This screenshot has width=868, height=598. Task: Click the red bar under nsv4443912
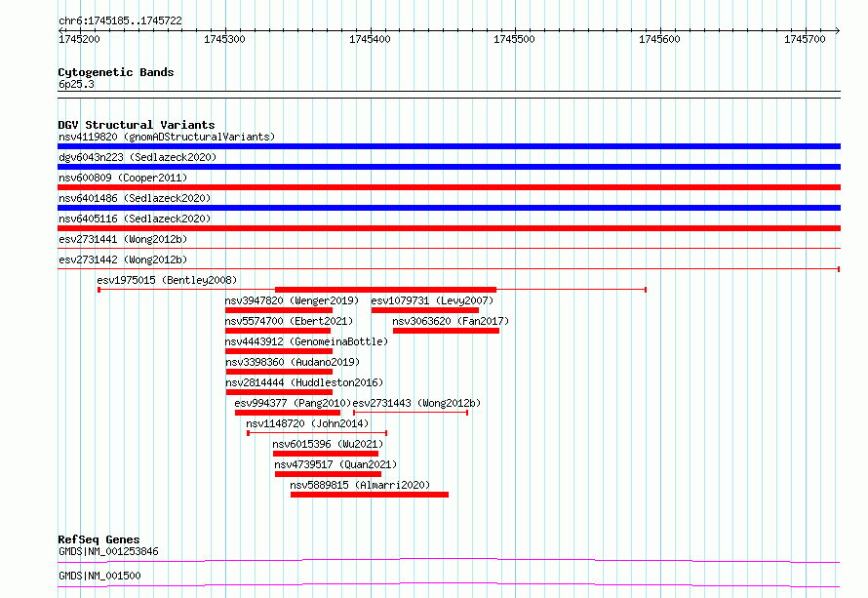pos(279,351)
